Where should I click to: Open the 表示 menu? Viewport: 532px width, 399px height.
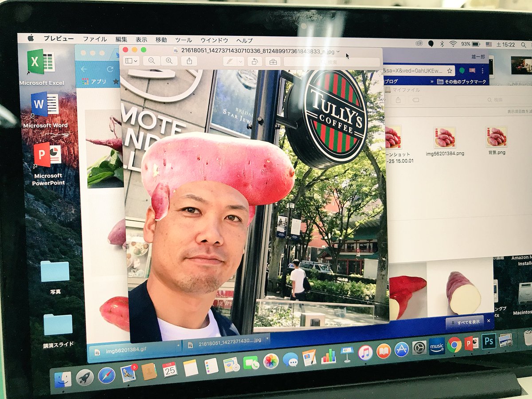pos(141,39)
